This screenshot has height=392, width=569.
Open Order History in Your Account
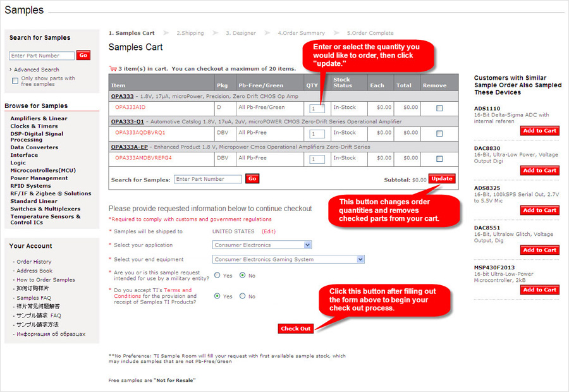tap(34, 262)
